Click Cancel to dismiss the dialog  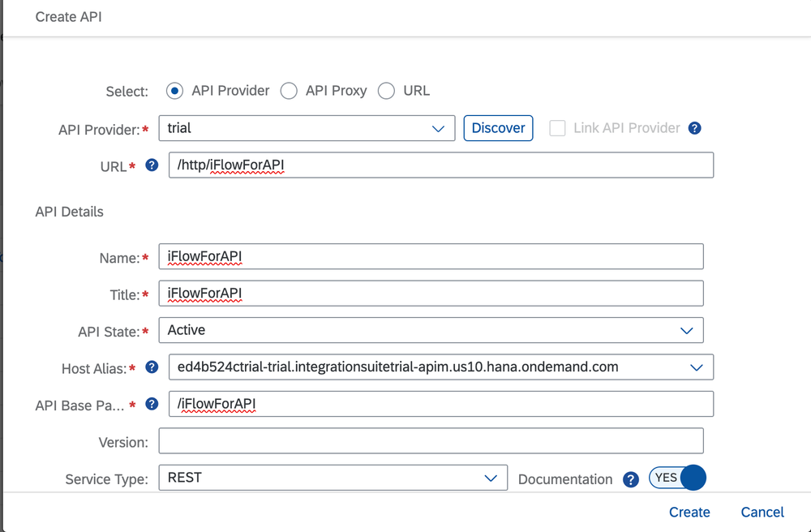click(x=762, y=512)
